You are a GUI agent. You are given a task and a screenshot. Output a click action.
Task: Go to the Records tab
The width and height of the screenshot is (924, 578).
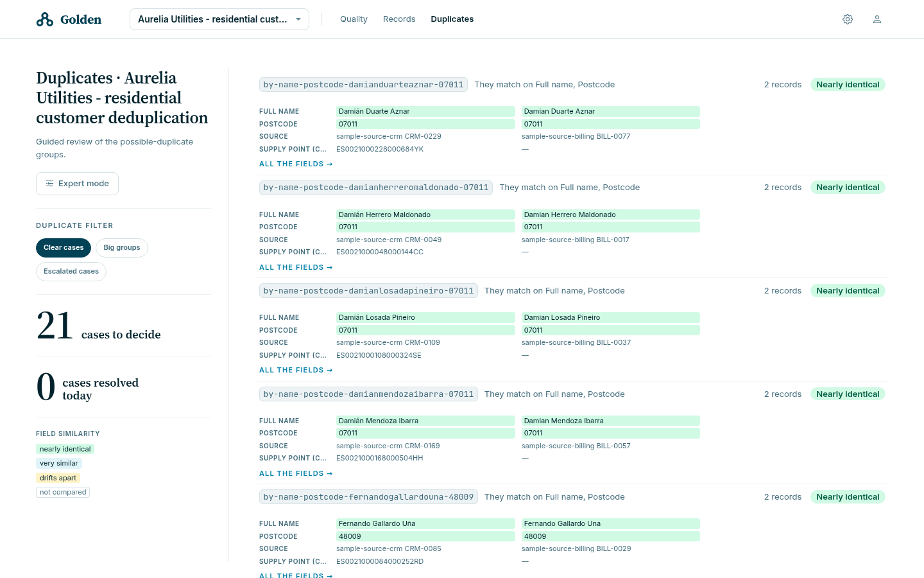click(x=399, y=19)
